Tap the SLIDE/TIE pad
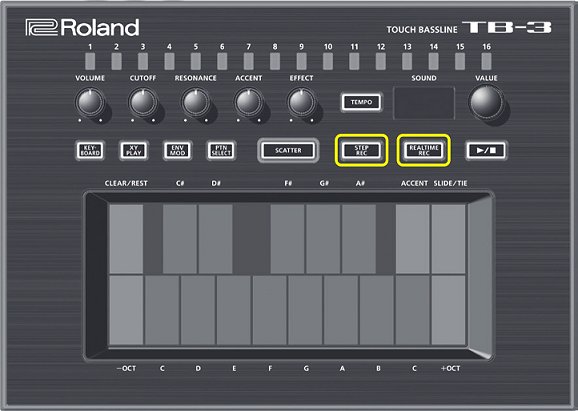Screen dimensions: 578x411 point(448,239)
